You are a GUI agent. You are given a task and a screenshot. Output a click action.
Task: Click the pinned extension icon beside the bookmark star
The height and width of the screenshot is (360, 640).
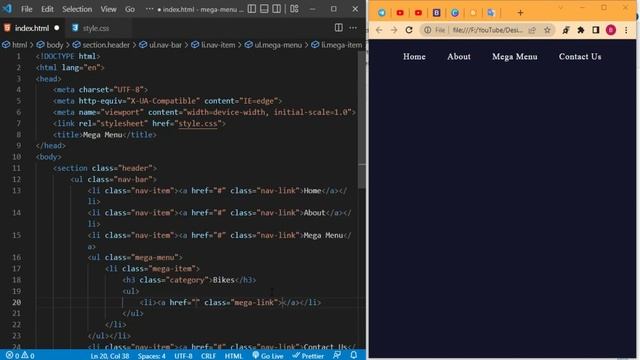click(x=566, y=30)
